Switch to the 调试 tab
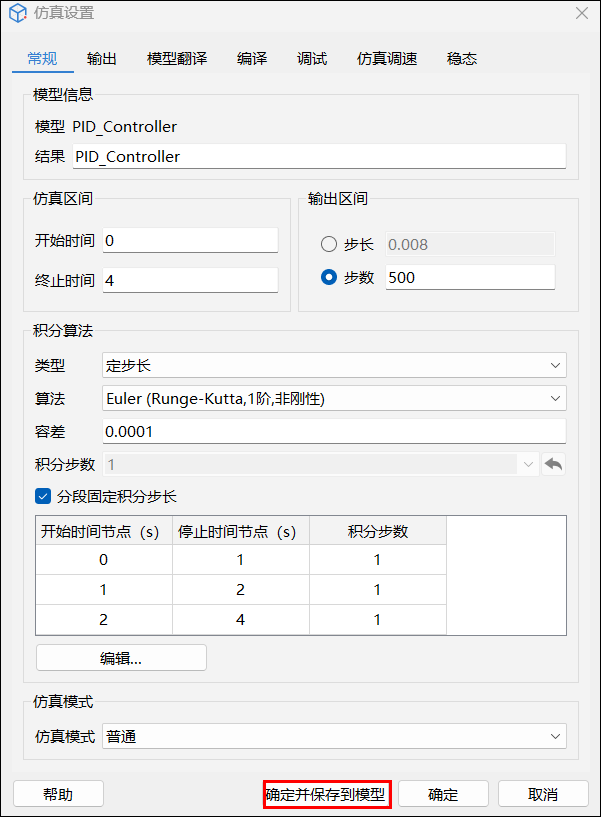The width and height of the screenshot is (601, 817). 311,58
